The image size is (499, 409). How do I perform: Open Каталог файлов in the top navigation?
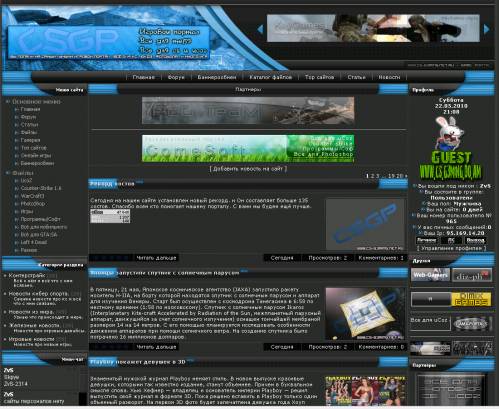point(271,77)
